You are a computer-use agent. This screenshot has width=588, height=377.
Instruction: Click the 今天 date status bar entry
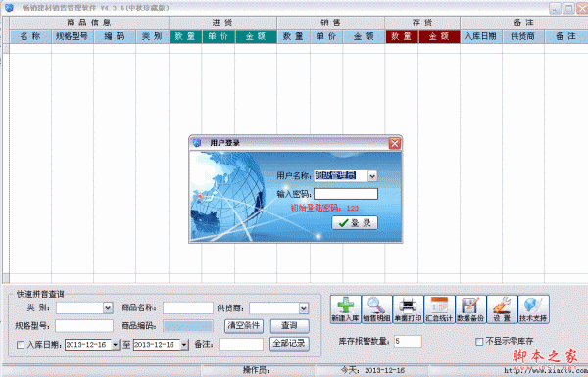(372, 370)
